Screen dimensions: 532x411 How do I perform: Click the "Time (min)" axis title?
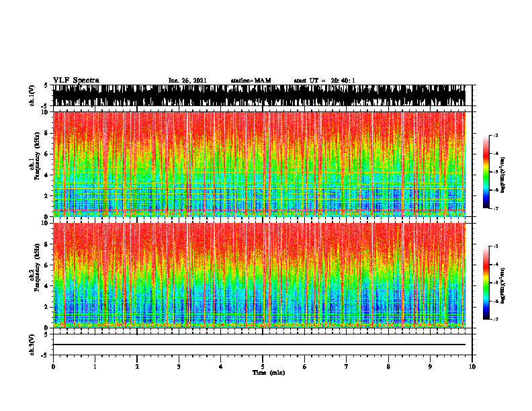pos(269,373)
